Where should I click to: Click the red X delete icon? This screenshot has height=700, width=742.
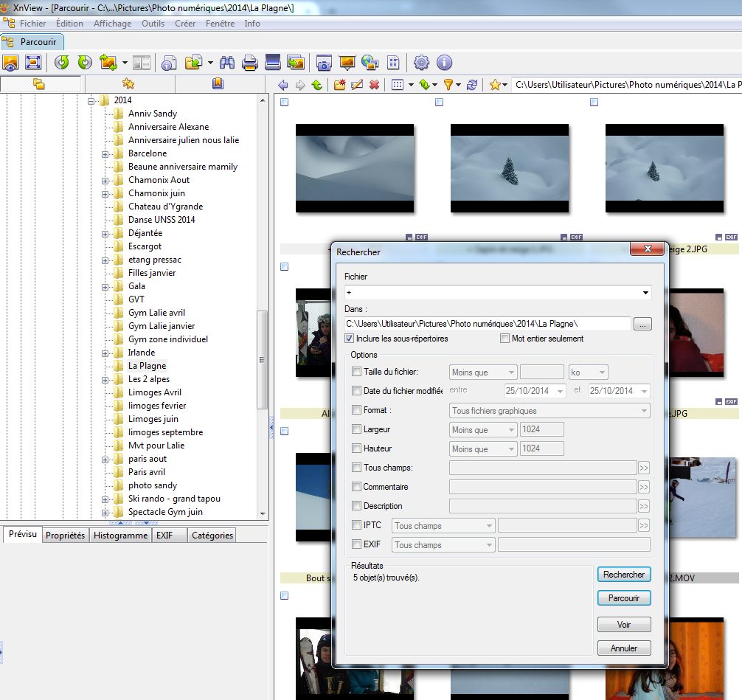pyautogui.click(x=374, y=85)
